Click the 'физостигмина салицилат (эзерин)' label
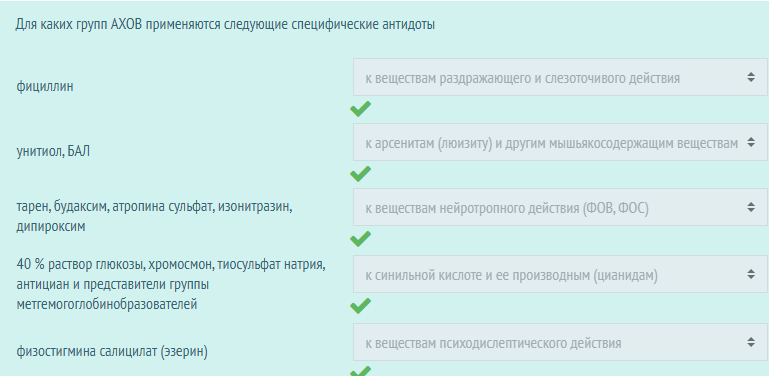 point(112,351)
